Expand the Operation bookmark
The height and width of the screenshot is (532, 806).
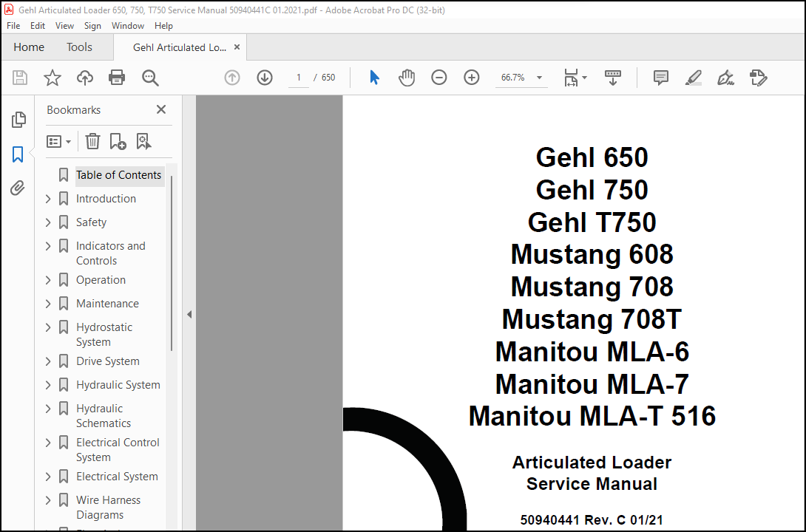[x=48, y=280]
